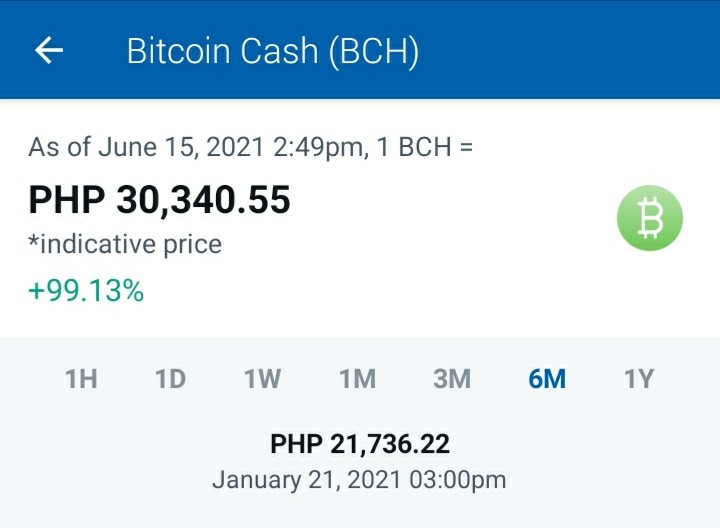Tap the "PHP" currency label of current price
The image size is (720, 528).
(67, 200)
